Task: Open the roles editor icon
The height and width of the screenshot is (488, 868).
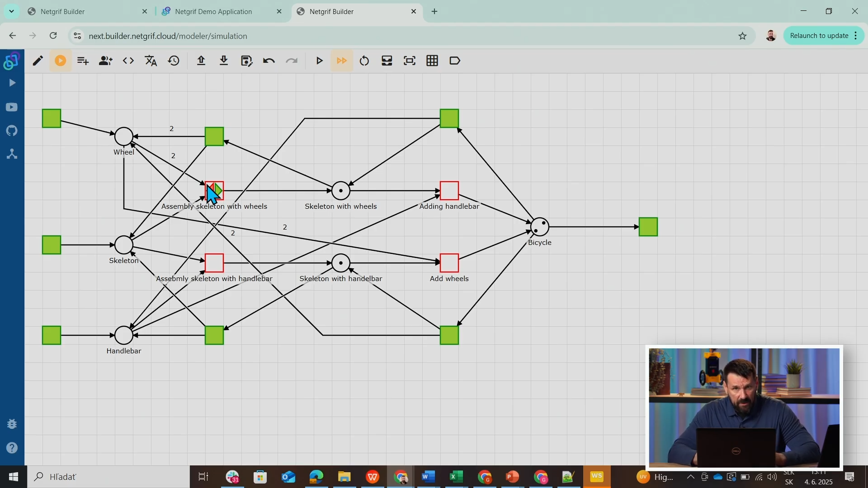Action: 105,61
